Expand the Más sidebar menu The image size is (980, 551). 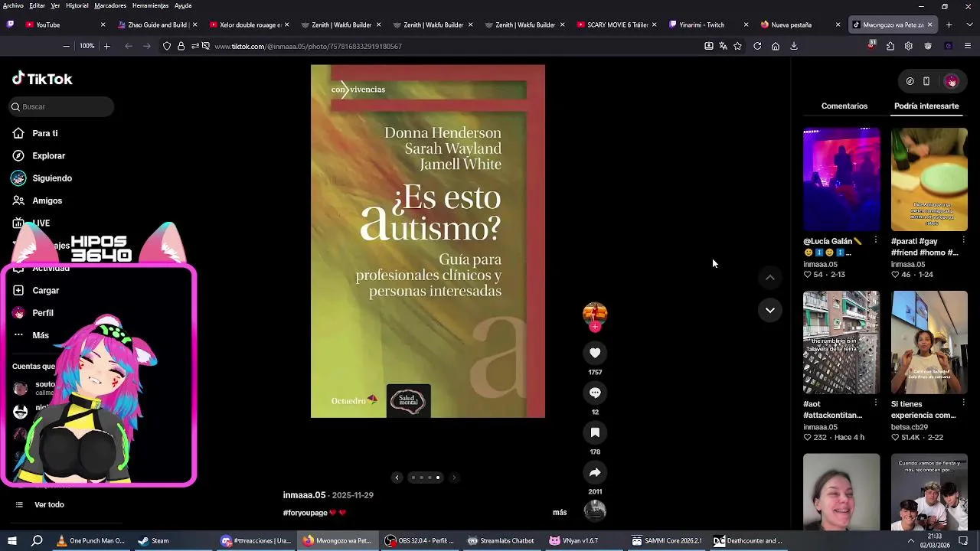31,335
